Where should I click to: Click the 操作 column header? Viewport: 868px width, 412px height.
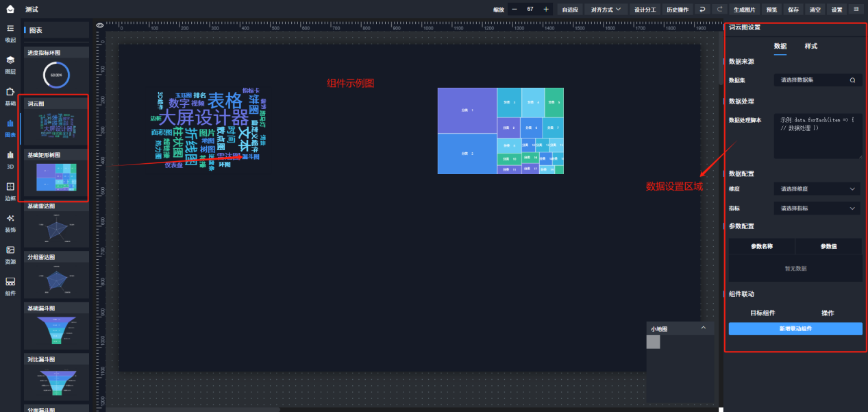(x=828, y=313)
